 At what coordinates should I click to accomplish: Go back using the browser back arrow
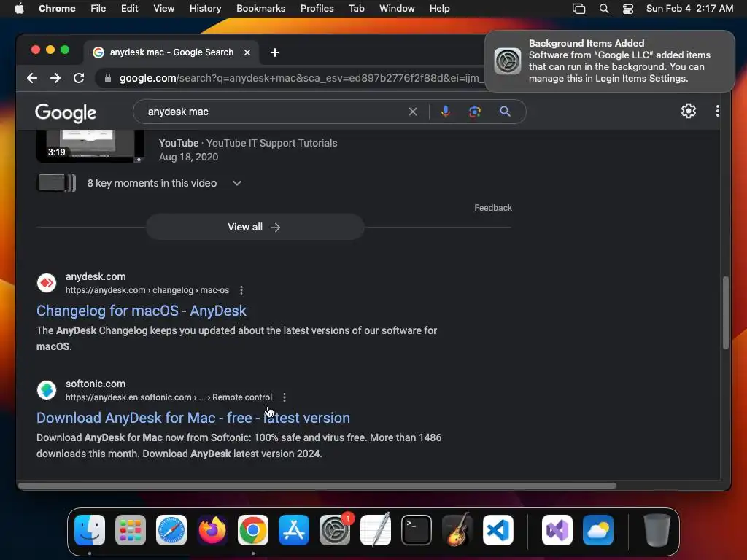[32, 78]
